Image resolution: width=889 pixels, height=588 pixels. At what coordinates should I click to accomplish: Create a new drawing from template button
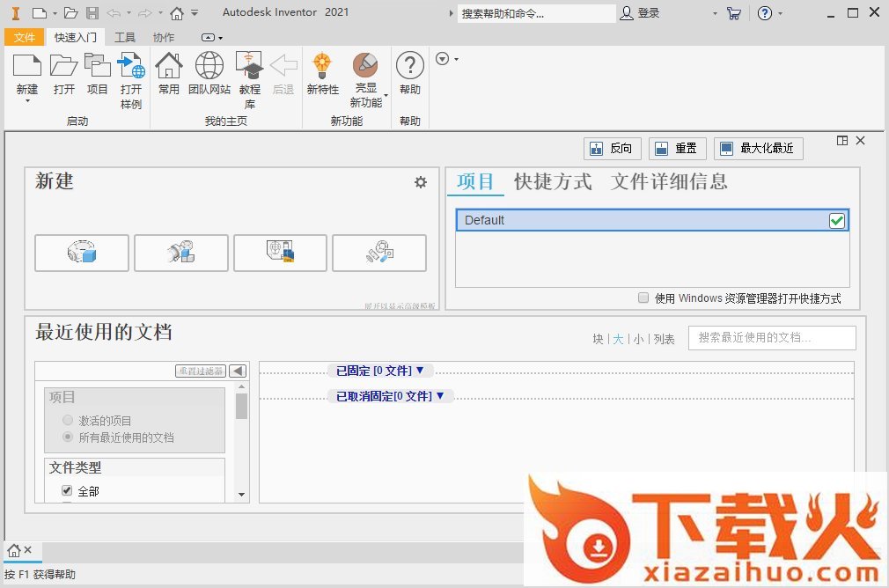tap(280, 254)
